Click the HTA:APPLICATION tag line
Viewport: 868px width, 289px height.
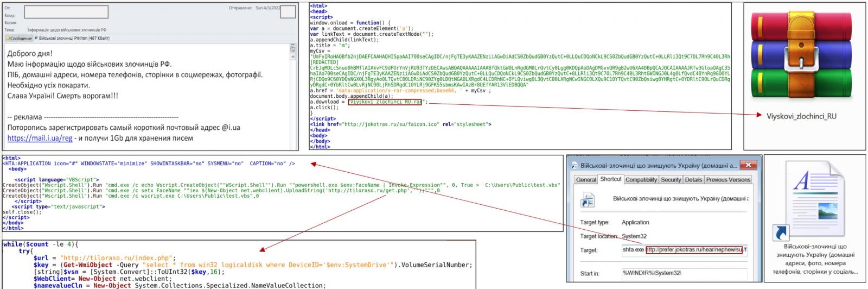(x=149, y=163)
